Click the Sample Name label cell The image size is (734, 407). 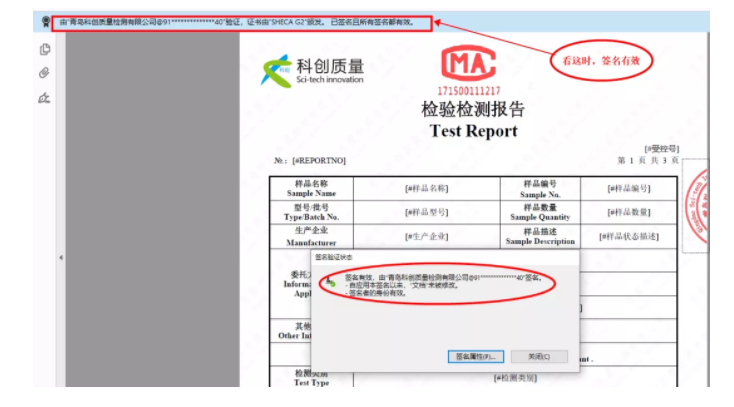click(x=311, y=188)
